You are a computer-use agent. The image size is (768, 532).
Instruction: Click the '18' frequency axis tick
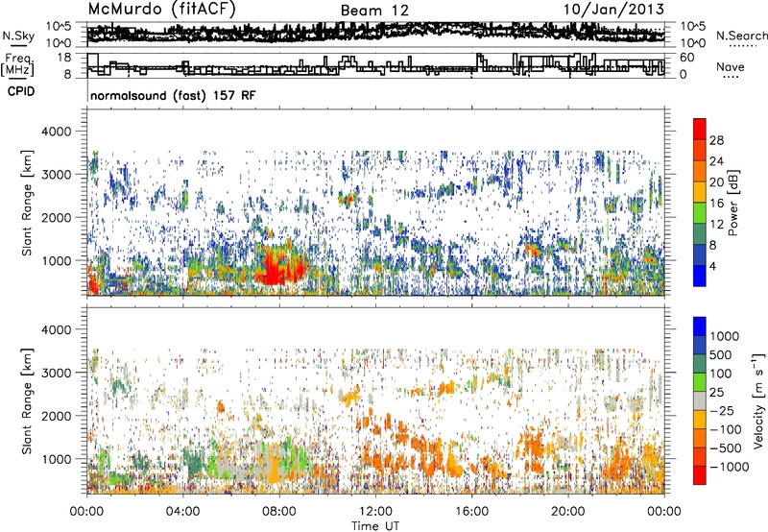tap(64, 58)
